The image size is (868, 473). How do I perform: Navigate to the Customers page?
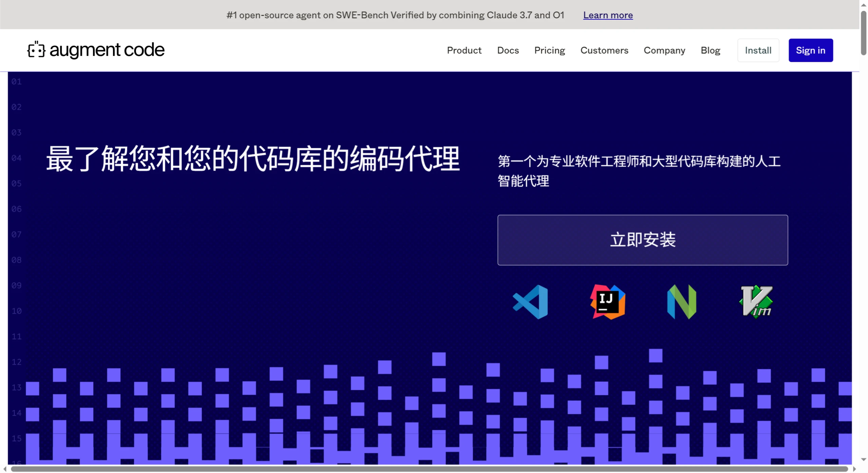(604, 50)
